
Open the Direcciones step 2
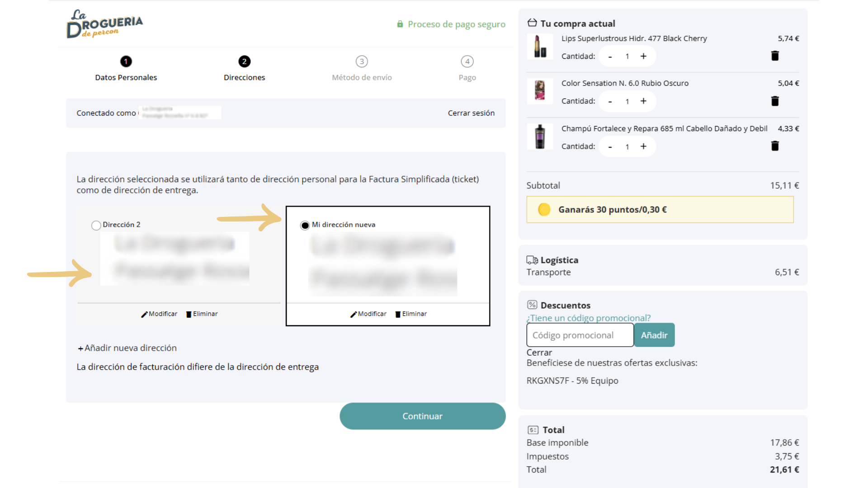[244, 61]
